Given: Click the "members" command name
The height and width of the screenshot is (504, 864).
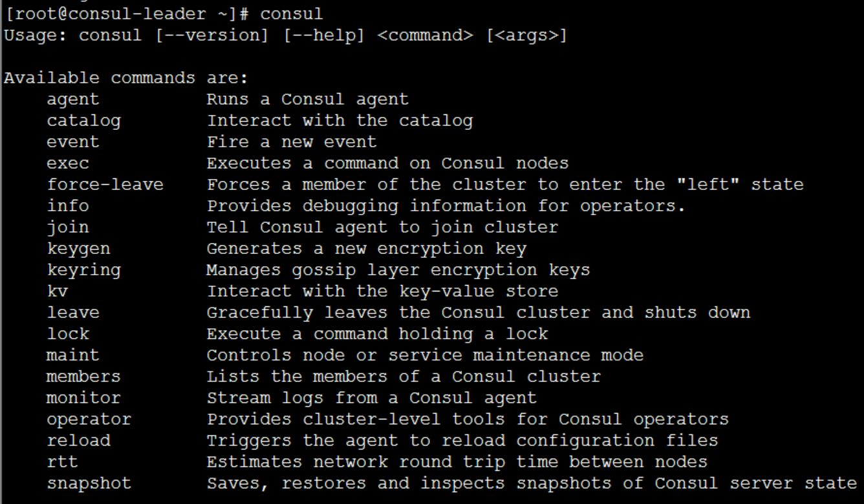Looking at the screenshot, I should 83,377.
